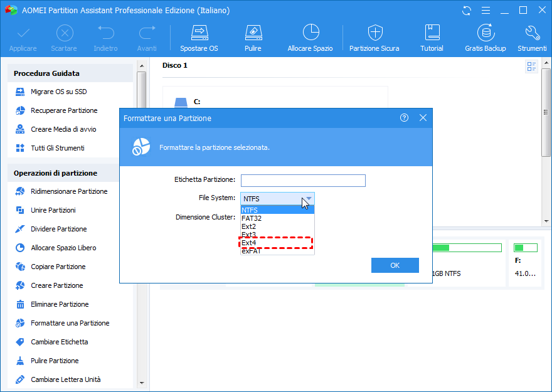552x392 pixels.
Task: Open the Pulire wipe tool
Action: tap(253, 38)
